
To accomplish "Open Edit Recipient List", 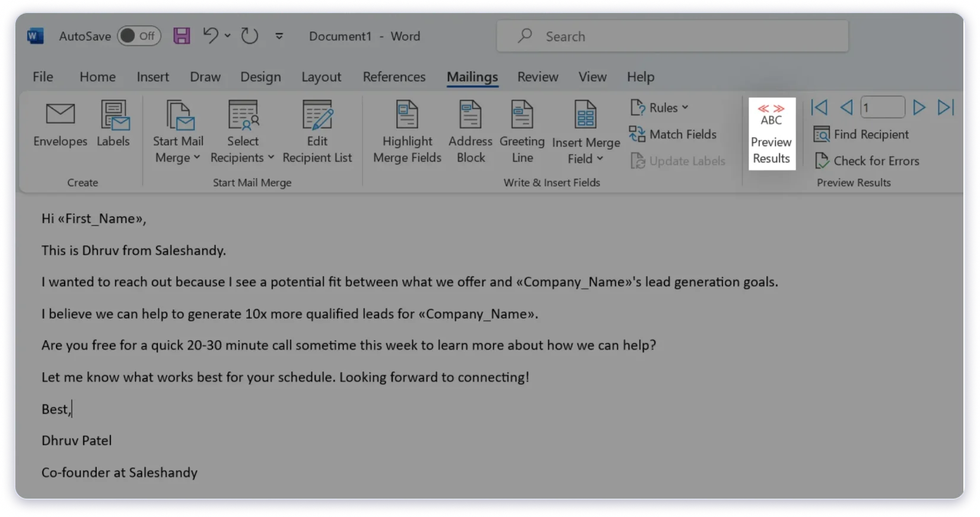I will [x=317, y=132].
